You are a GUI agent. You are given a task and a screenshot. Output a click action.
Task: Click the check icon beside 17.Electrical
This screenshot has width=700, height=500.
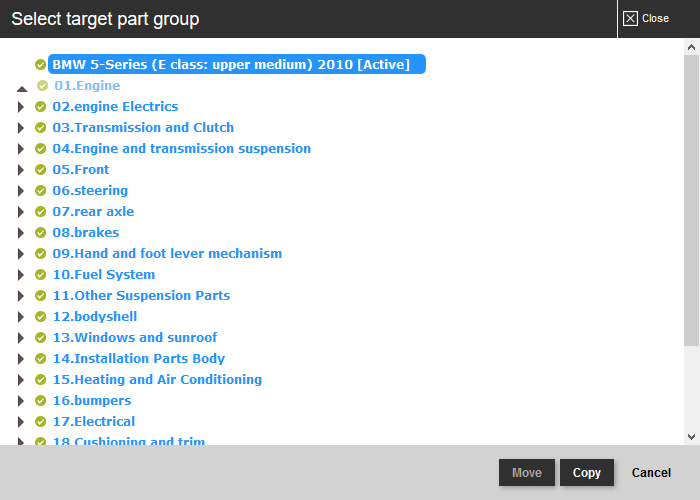[41, 421]
